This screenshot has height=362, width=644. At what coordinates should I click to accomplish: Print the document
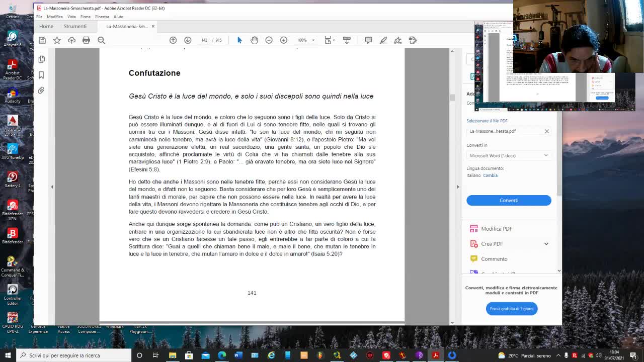click(86, 40)
